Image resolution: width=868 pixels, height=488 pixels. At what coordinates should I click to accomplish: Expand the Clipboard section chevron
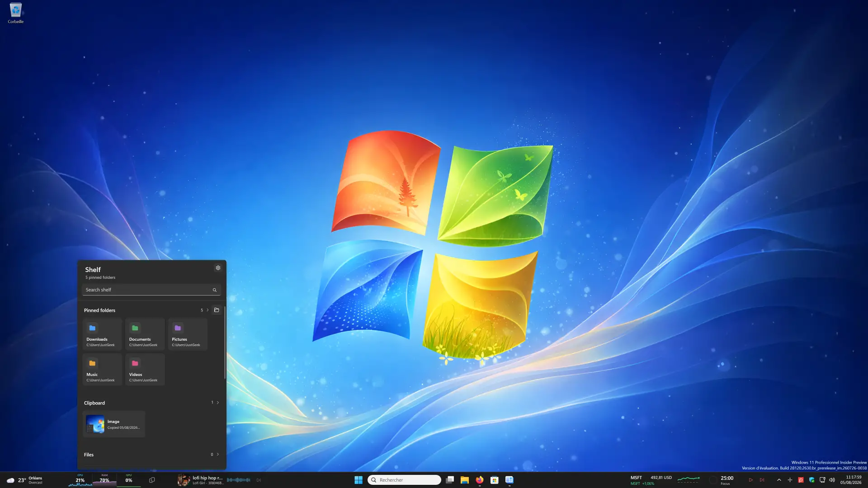click(x=217, y=403)
